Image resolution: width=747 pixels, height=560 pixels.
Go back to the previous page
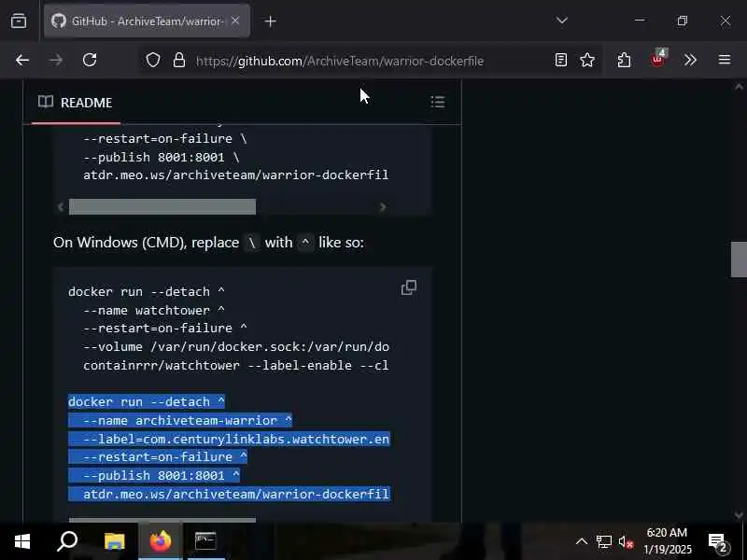22,60
